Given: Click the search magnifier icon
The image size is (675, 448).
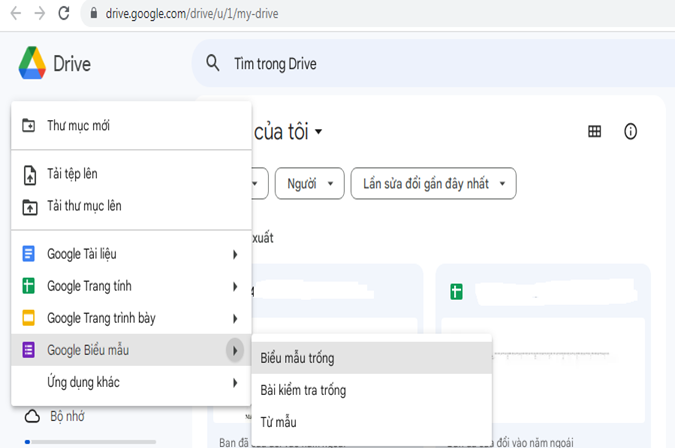Looking at the screenshot, I should pos(213,63).
